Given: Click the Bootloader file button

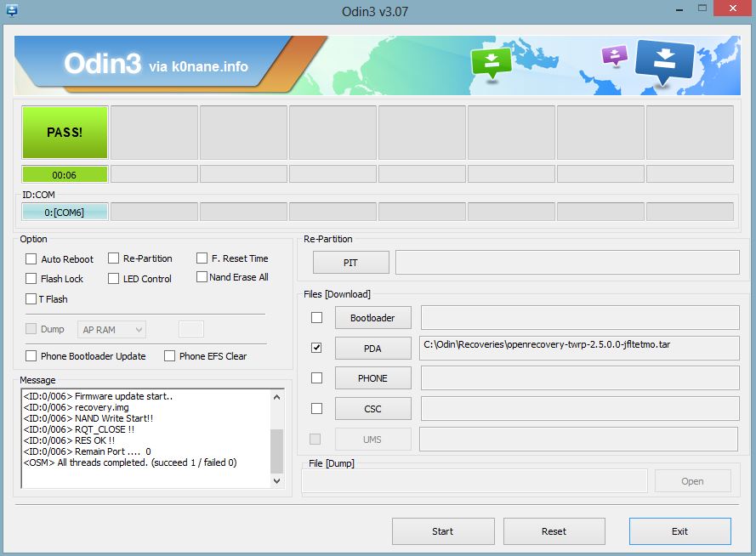Looking at the screenshot, I should tap(372, 318).
